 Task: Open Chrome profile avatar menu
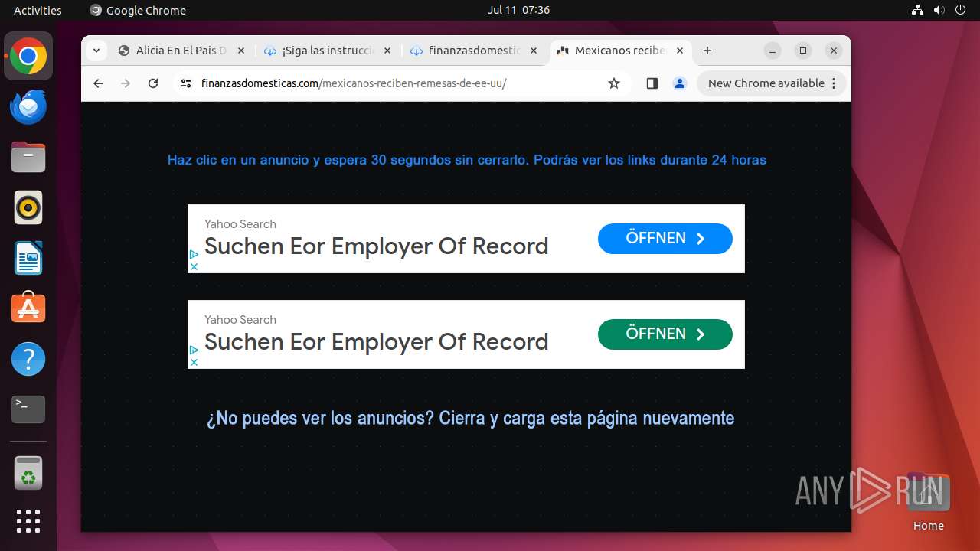click(680, 83)
